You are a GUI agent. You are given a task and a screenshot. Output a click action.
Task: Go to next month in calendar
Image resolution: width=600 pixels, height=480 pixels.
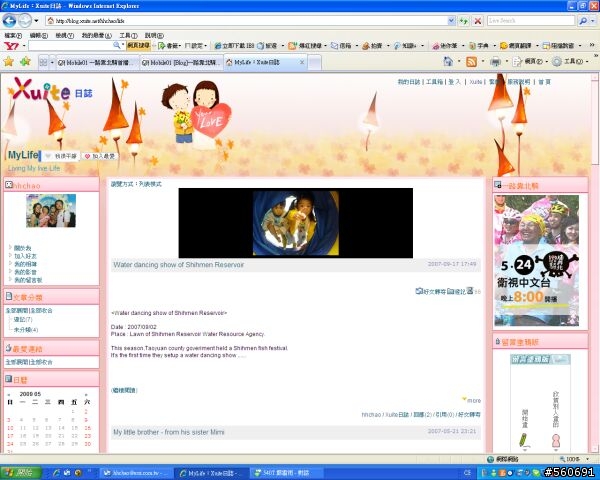(86, 395)
